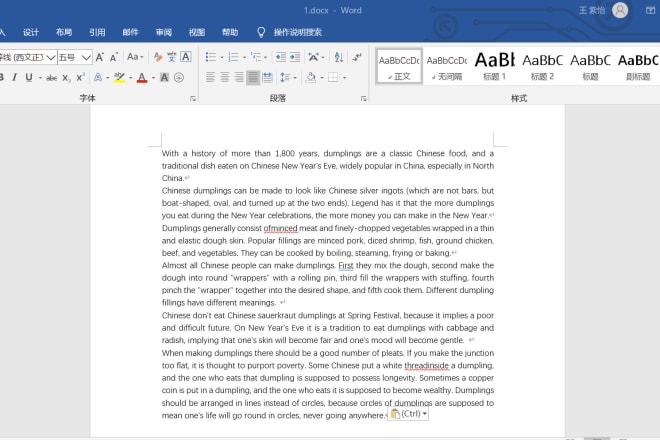
Task: Center the paragraph text
Action: click(x=225, y=77)
